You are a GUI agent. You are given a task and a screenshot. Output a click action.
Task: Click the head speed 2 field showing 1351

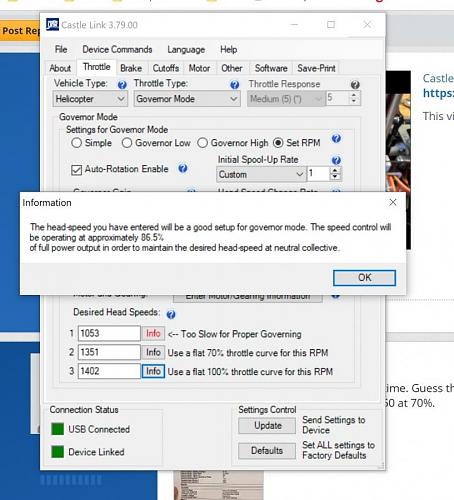click(x=109, y=352)
